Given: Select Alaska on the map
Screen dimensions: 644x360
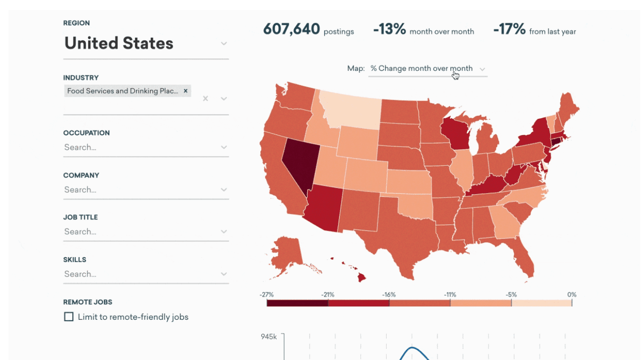Looking at the screenshot, I should [287, 254].
